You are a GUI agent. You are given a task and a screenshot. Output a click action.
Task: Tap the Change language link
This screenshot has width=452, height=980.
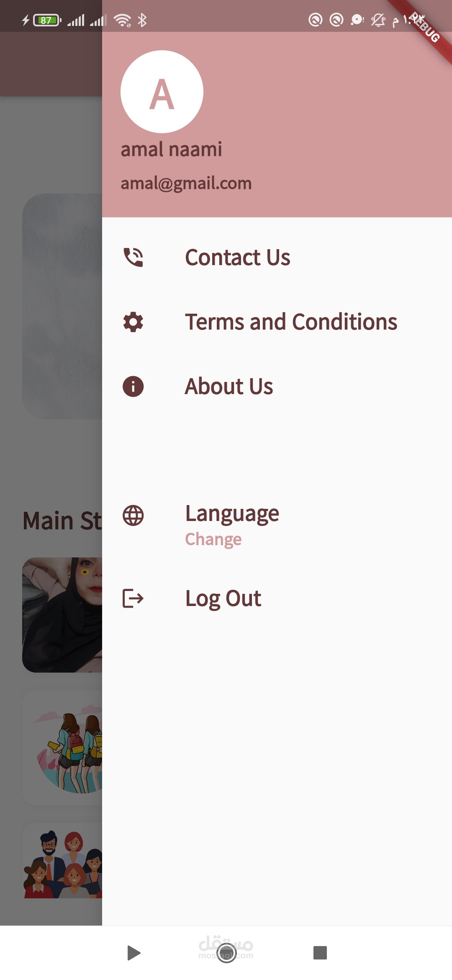(213, 539)
